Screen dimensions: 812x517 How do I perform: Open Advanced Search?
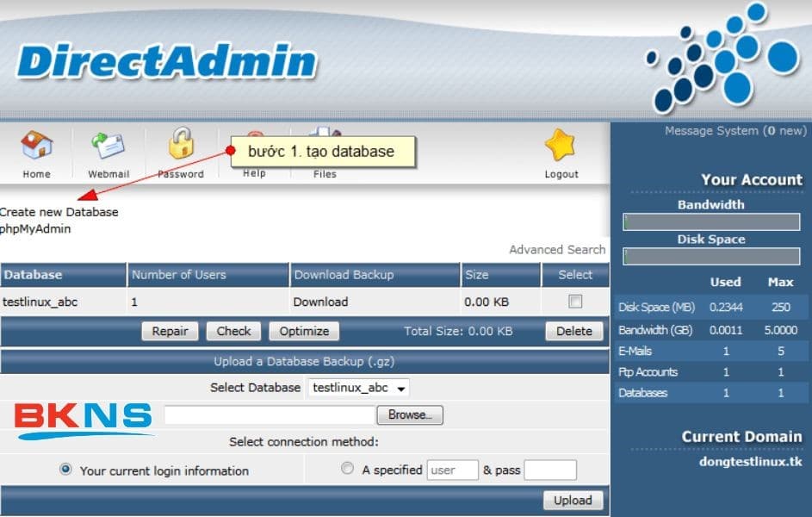click(557, 249)
